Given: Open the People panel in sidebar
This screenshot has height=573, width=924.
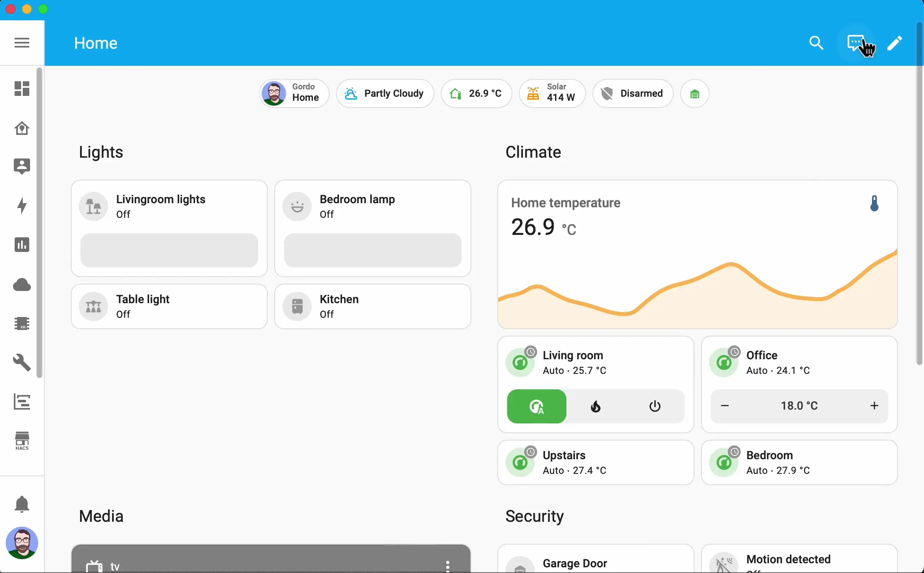Looking at the screenshot, I should (x=22, y=166).
